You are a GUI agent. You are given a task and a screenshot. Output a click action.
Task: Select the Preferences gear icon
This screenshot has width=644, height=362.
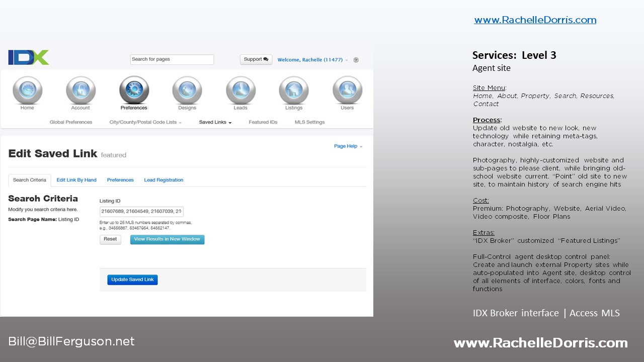click(x=134, y=90)
